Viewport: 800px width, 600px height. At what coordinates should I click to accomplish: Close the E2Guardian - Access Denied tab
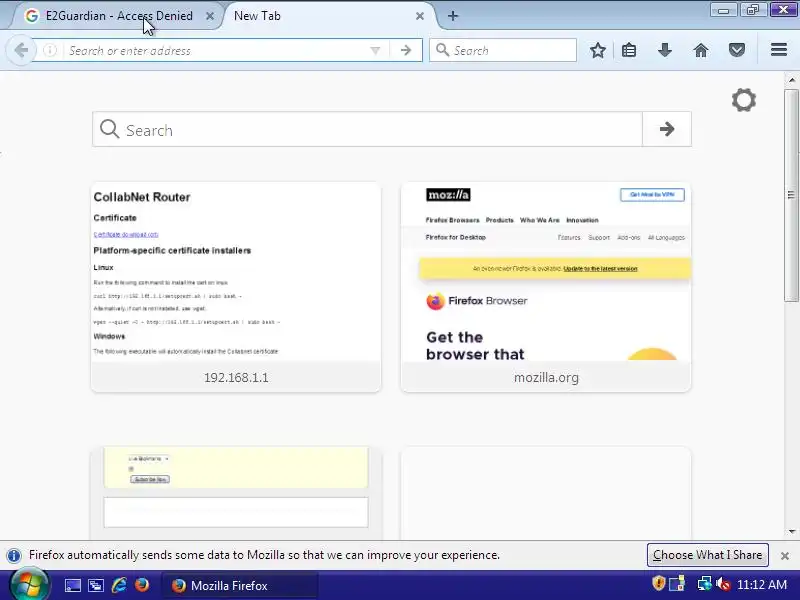coord(210,16)
